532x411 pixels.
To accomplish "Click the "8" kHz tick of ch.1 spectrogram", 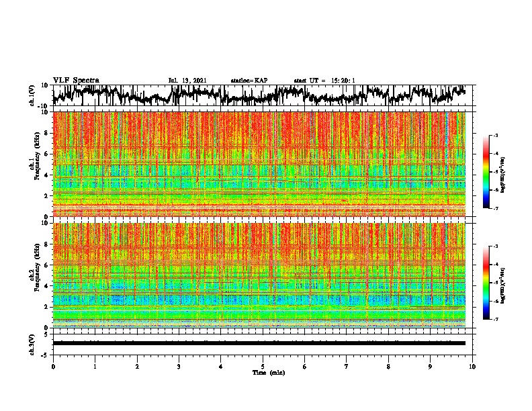I will (x=47, y=133).
